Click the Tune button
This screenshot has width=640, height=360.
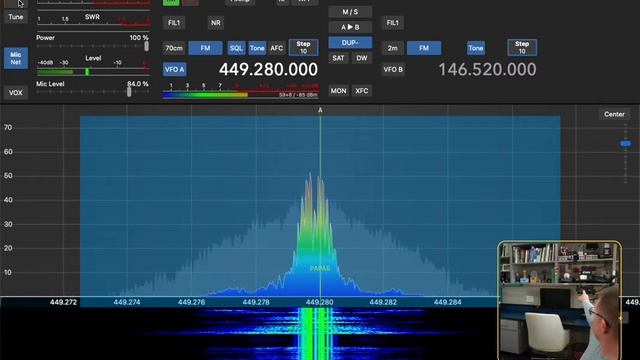16,17
